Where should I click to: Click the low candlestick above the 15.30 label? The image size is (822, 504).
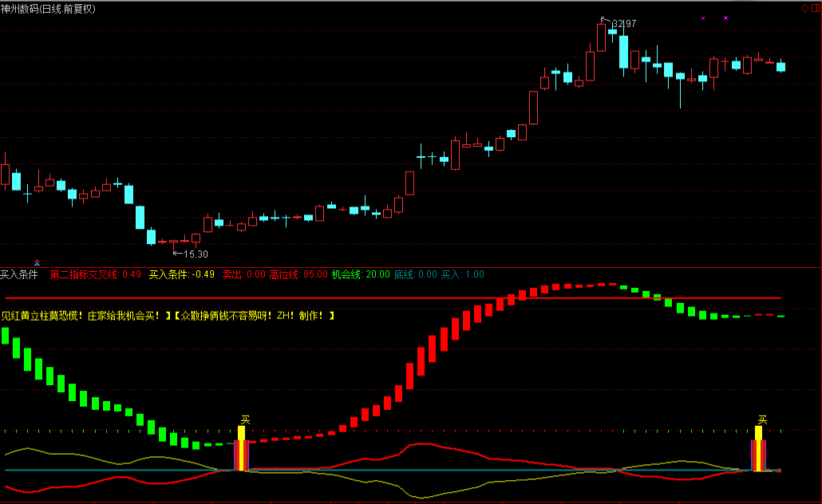pyautogui.click(x=173, y=244)
